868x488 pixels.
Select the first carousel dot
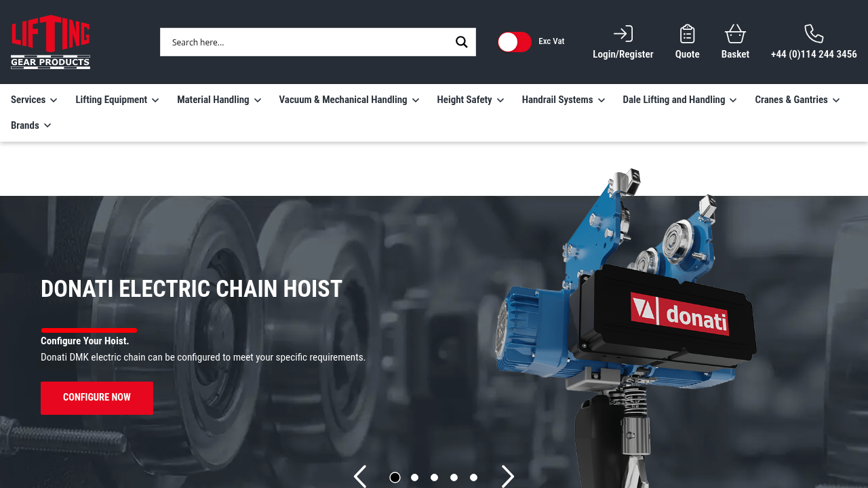pyautogui.click(x=395, y=478)
